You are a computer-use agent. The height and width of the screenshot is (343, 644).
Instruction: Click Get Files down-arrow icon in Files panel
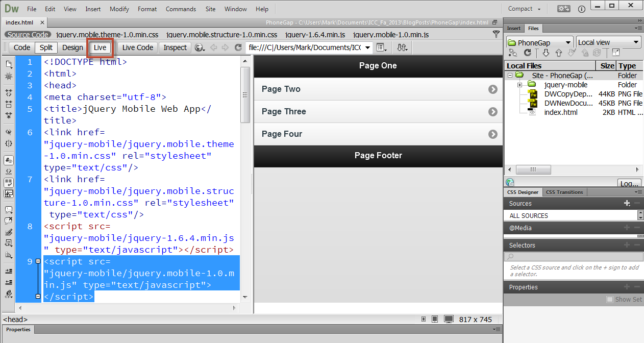click(546, 53)
